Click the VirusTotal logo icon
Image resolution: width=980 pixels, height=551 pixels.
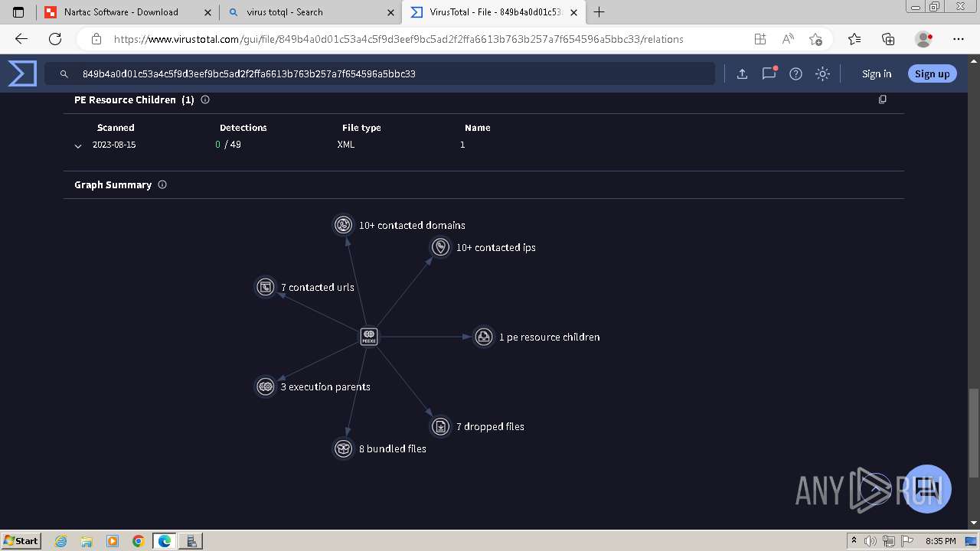point(22,73)
